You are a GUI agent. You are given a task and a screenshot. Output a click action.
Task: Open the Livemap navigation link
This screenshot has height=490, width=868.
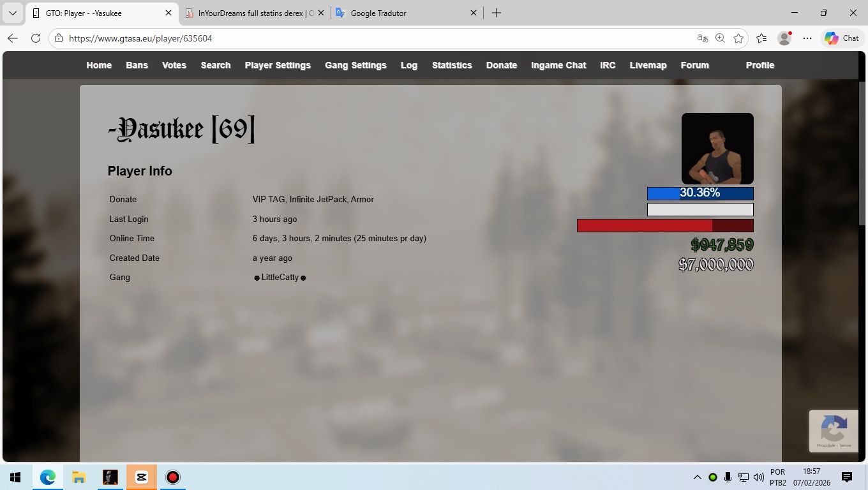pos(648,65)
